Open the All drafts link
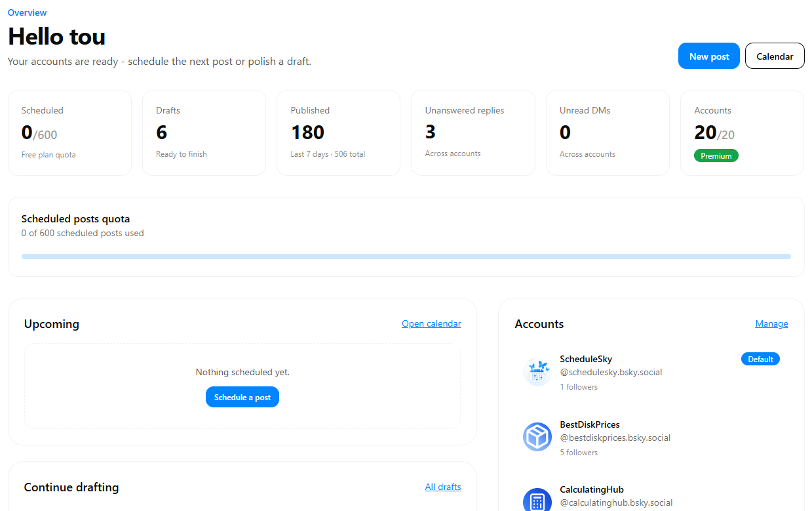Viewport: 812px width, 511px height. point(443,487)
